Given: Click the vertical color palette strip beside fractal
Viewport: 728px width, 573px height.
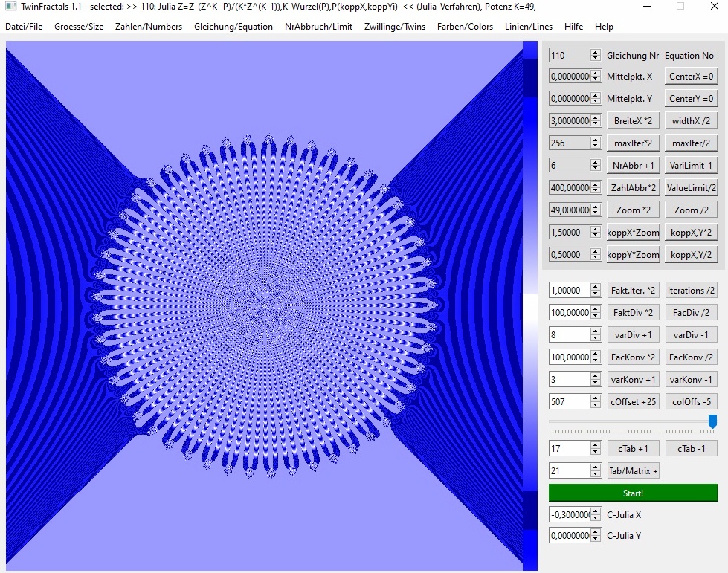Looking at the screenshot, I should [529, 305].
